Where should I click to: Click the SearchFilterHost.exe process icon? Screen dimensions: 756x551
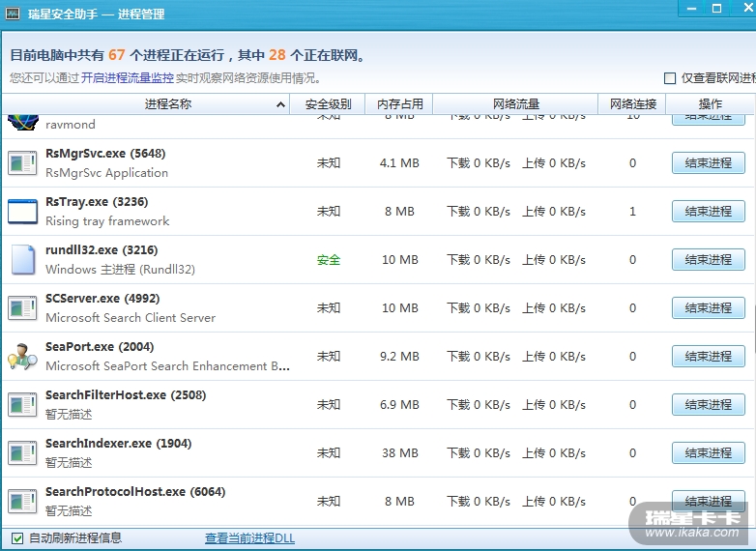[22, 404]
